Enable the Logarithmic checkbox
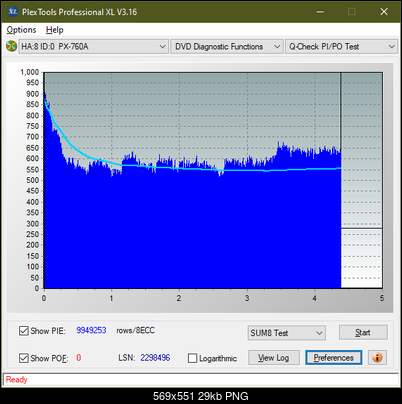The width and height of the screenshot is (402, 404). [x=192, y=358]
